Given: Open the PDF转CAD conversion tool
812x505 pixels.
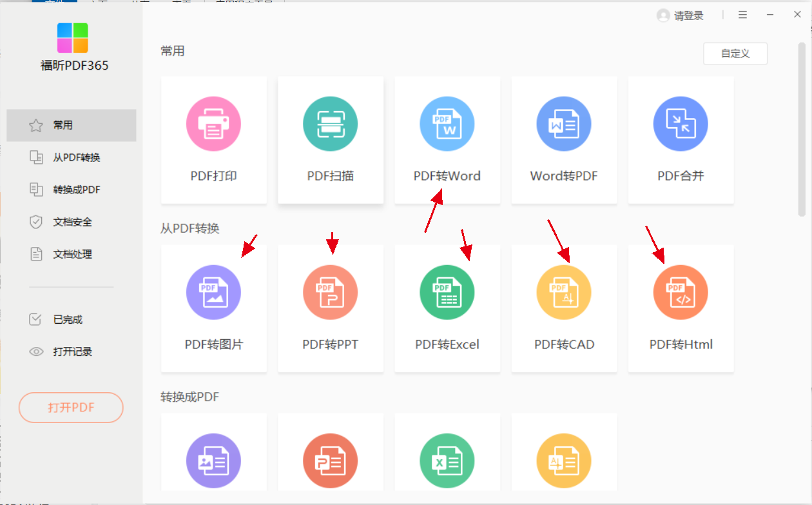Looking at the screenshot, I should pyautogui.click(x=564, y=308).
